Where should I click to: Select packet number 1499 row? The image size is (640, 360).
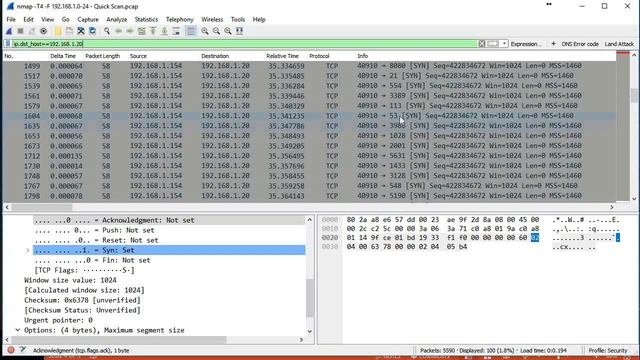click(x=309, y=66)
